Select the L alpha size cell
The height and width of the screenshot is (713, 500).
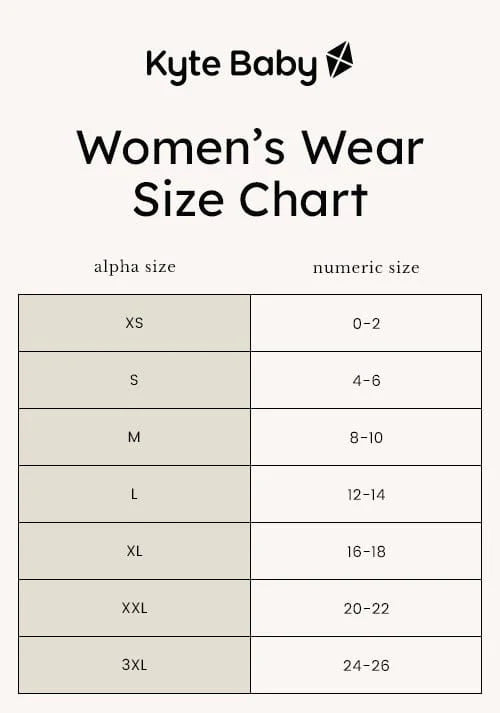135,494
